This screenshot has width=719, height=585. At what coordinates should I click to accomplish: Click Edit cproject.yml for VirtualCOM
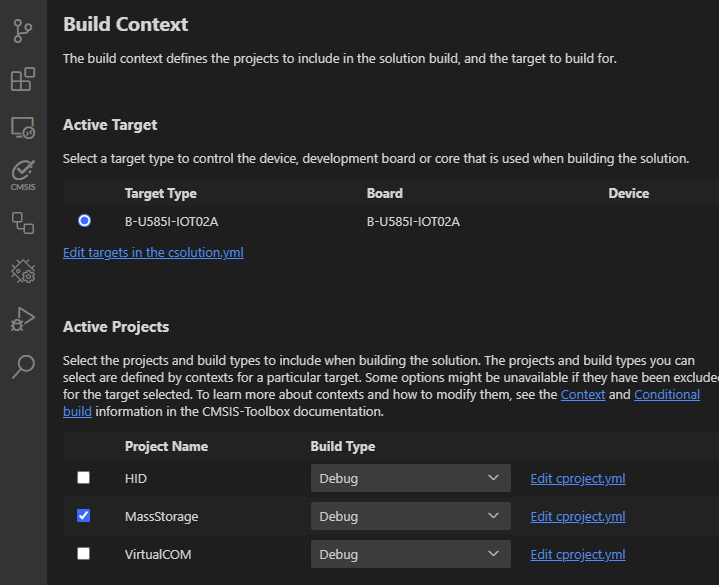point(577,554)
